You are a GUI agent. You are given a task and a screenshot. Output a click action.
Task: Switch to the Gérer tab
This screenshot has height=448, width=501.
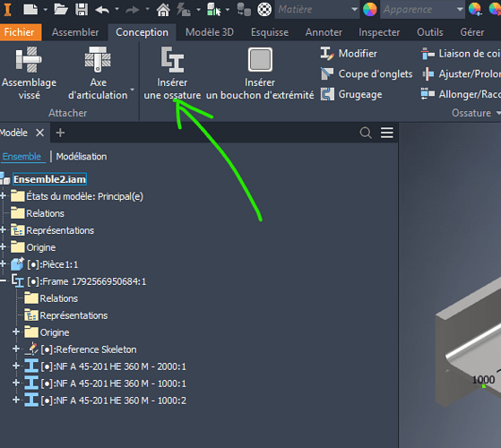coord(472,32)
